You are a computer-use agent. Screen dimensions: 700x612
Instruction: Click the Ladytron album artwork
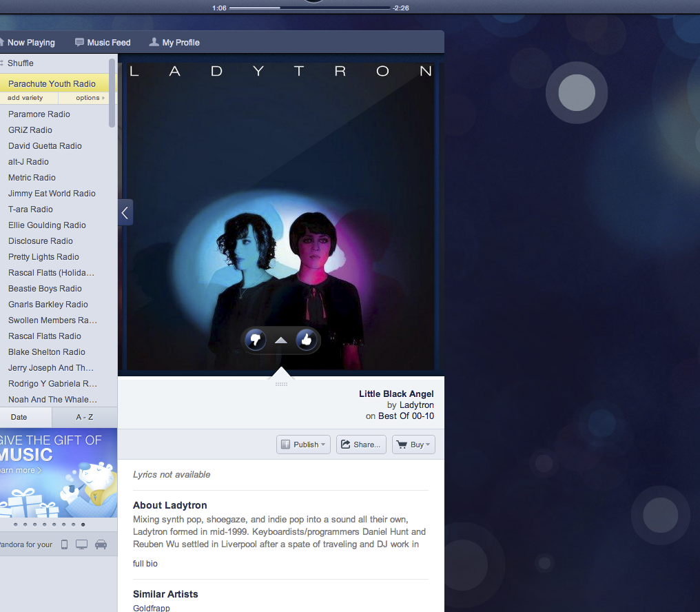coord(280,216)
